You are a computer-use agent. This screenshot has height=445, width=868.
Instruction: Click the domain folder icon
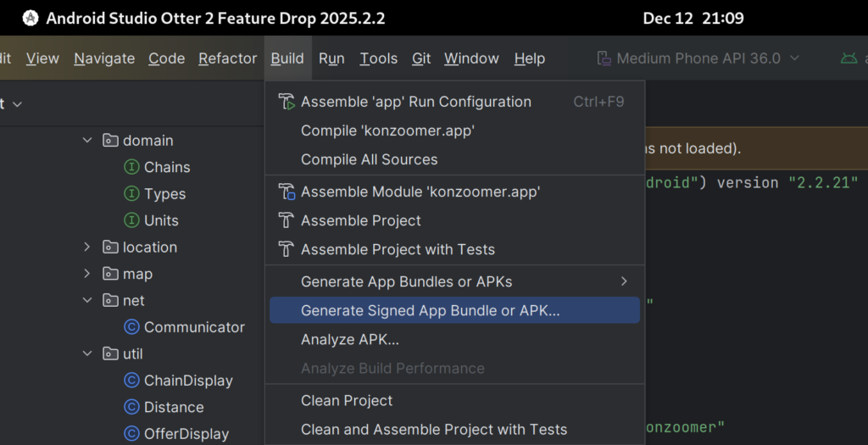110,141
